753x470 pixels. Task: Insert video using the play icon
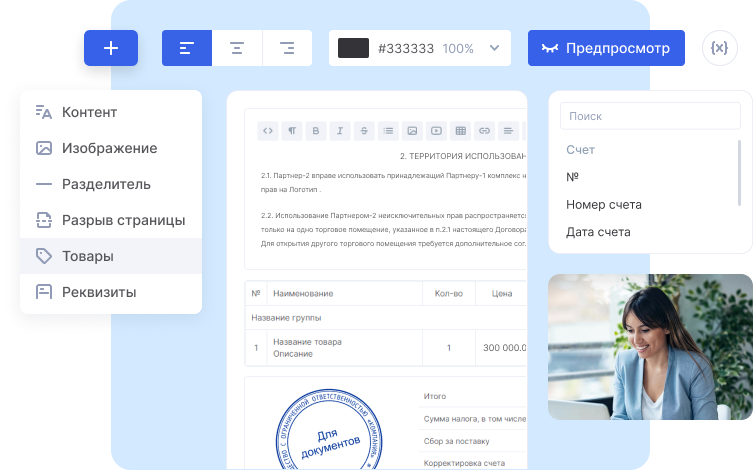click(436, 131)
